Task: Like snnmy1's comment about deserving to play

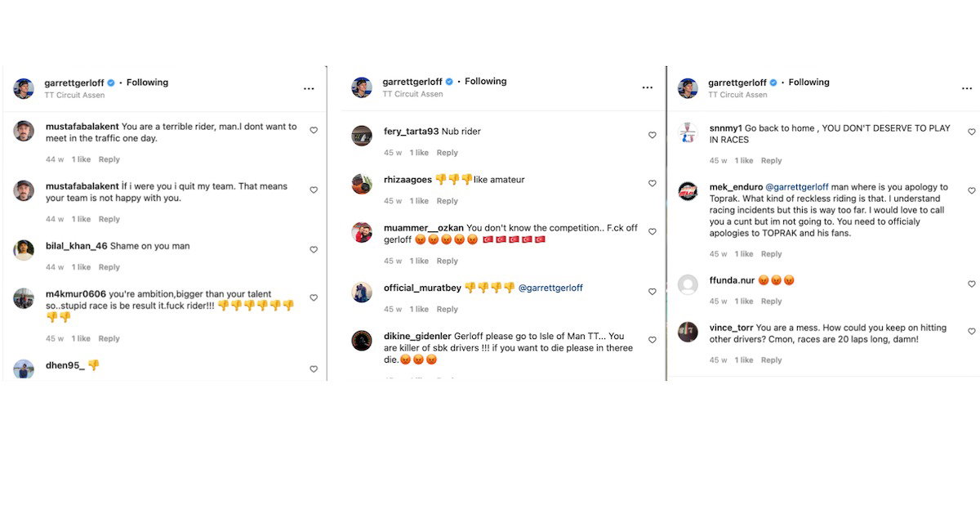Action: click(971, 132)
